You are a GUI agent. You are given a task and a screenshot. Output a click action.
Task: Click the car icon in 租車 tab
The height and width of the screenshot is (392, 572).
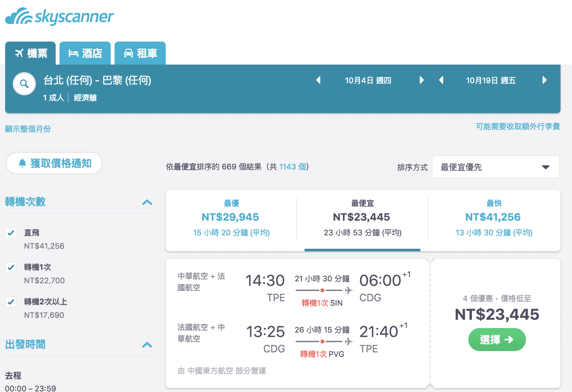click(x=129, y=53)
